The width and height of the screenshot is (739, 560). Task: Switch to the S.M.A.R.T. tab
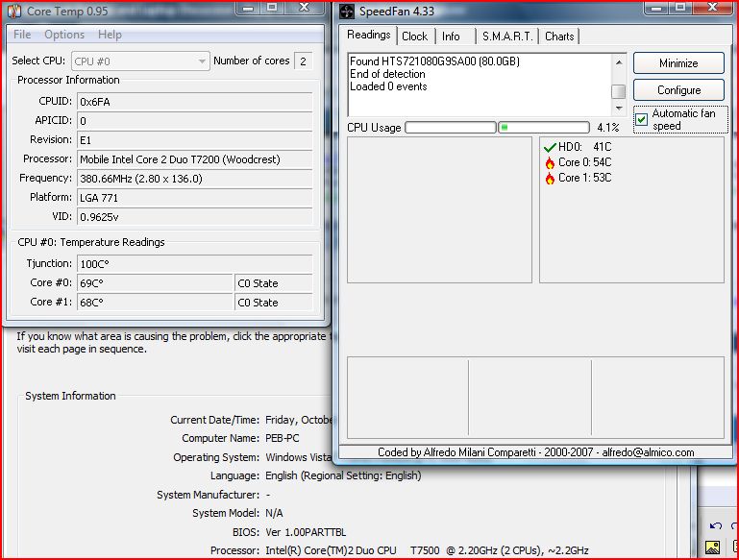(x=507, y=37)
